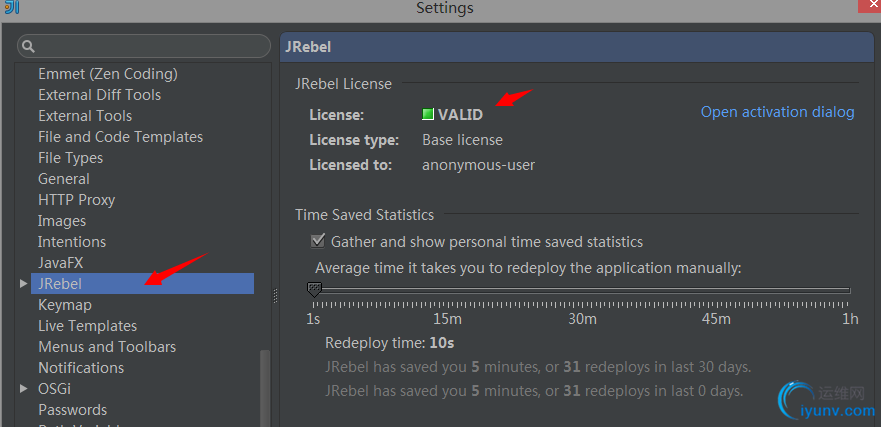
Task: Click the 'Base license' value text
Action: pos(462,140)
